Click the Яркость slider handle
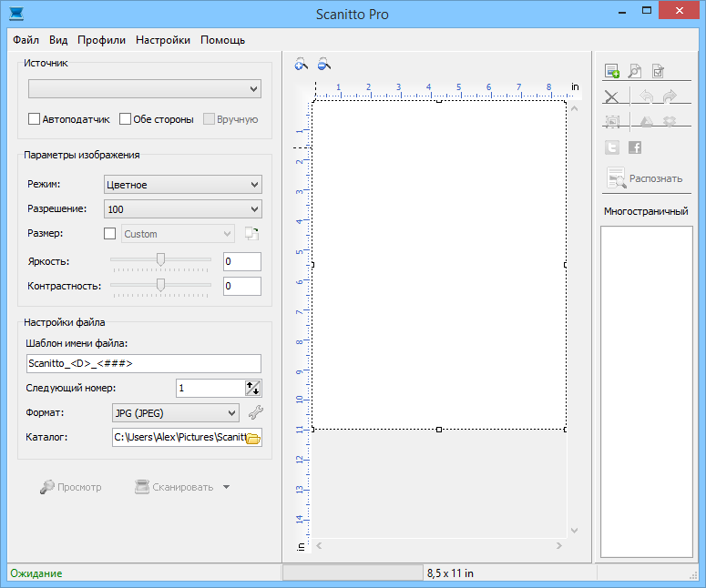 pyautogui.click(x=161, y=259)
